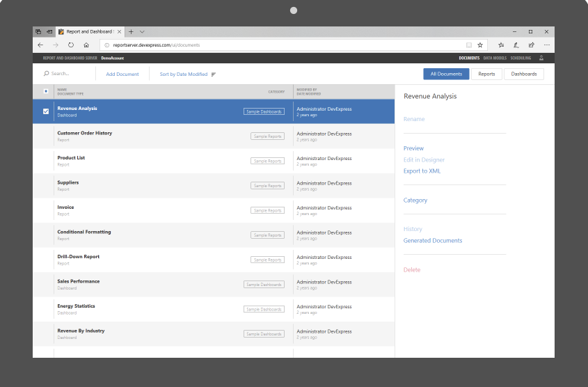Click the browser forward arrow
This screenshot has width=588, height=387.
point(56,45)
